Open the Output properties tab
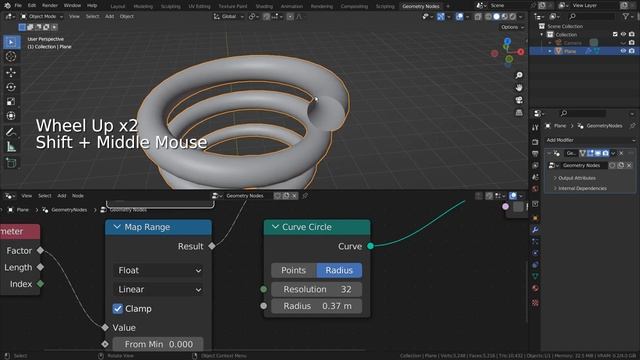 coord(535,154)
